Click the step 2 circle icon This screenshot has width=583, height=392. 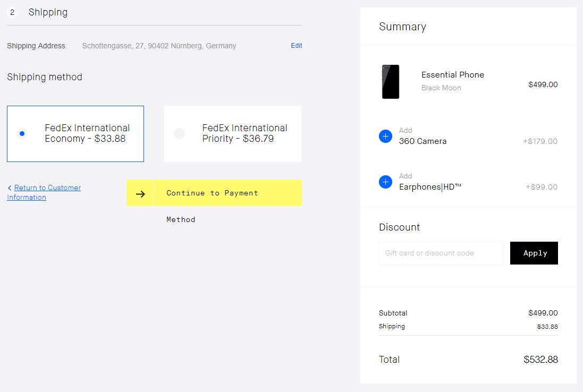(x=12, y=12)
